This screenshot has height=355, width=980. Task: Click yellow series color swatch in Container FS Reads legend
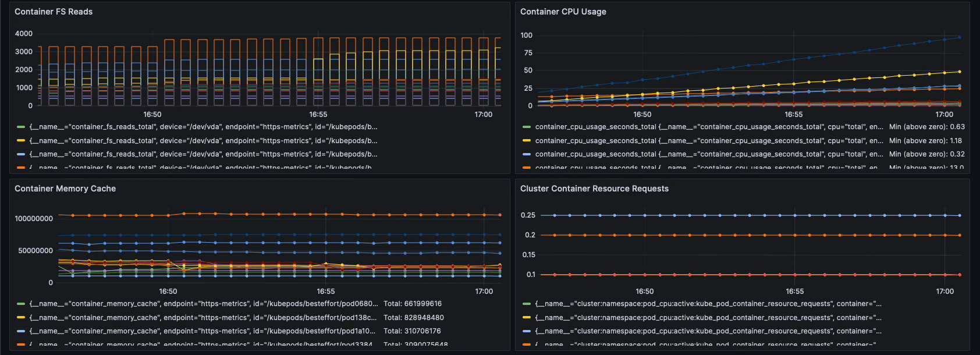point(21,141)
